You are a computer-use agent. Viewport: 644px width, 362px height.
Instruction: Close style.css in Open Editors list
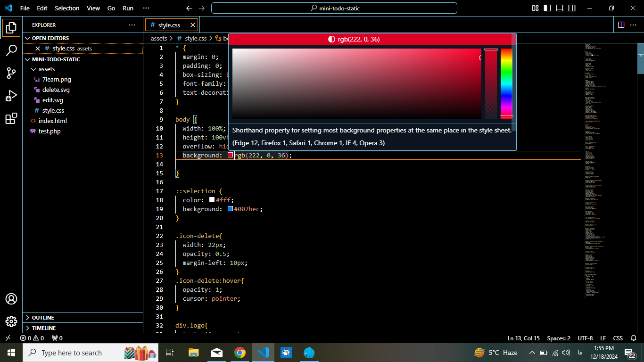(38, 49)
